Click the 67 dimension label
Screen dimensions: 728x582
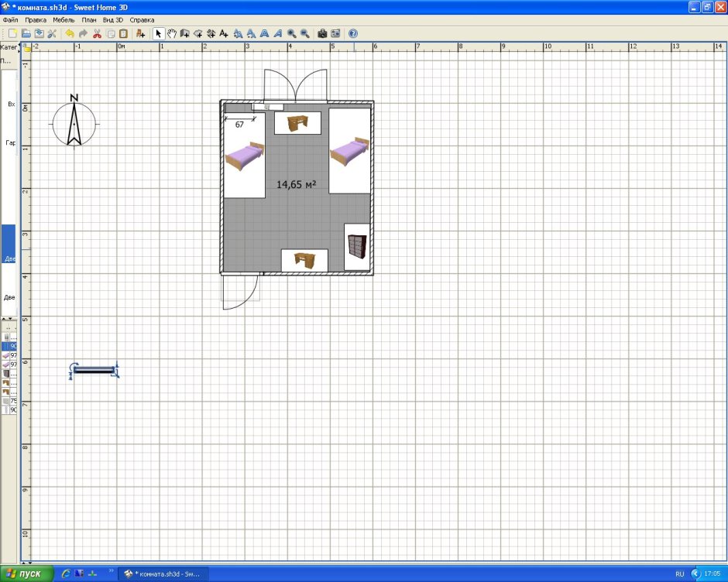tap(239, 125)
